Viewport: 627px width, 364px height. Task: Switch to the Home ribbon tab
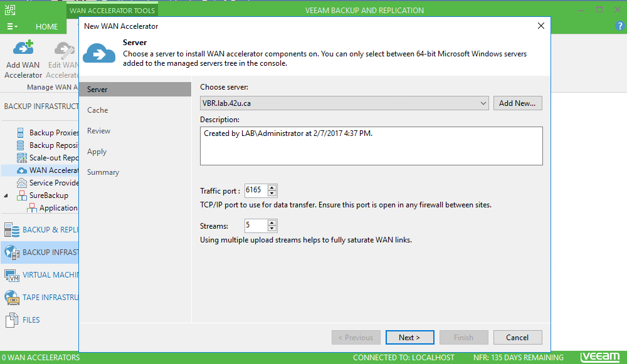click(46, 27)
